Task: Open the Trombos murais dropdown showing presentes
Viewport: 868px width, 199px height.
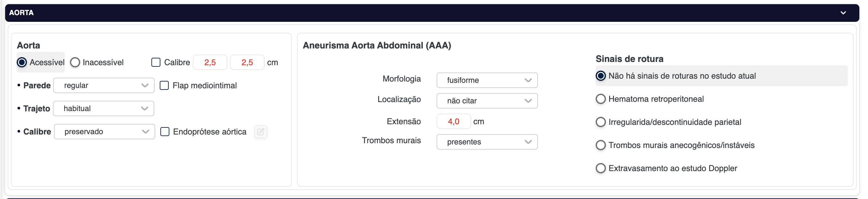Action: click(487, 142)
